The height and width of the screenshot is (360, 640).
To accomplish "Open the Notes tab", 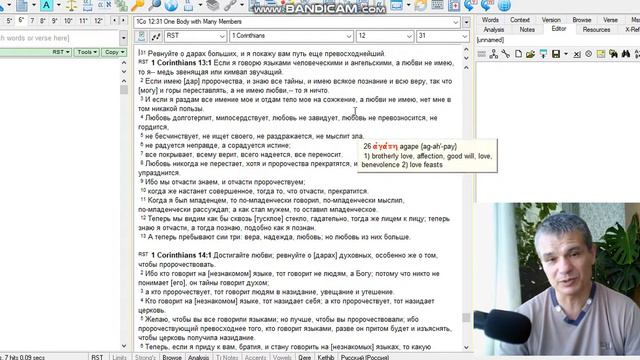I will pyautogui.click(x=527, y=30).
